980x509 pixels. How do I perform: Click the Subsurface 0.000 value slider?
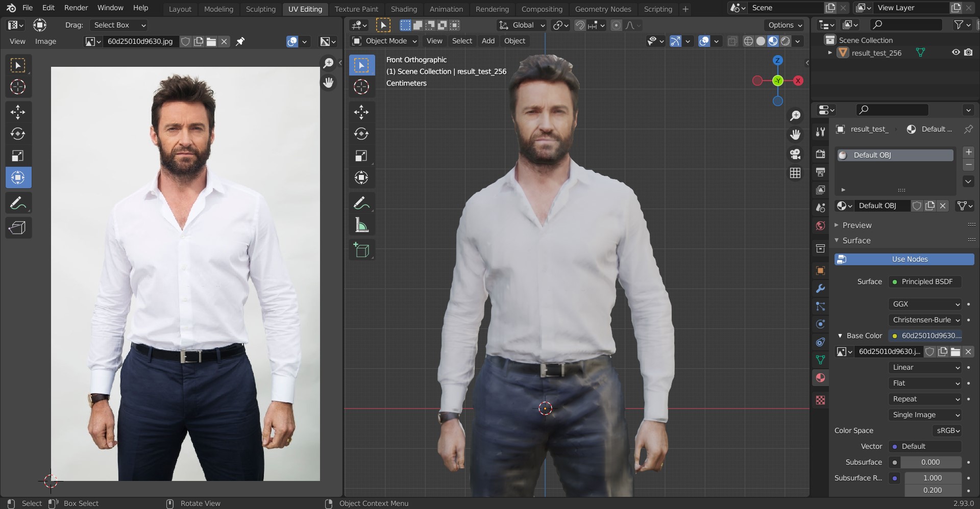pyautogui.click(x=930, y=462)
